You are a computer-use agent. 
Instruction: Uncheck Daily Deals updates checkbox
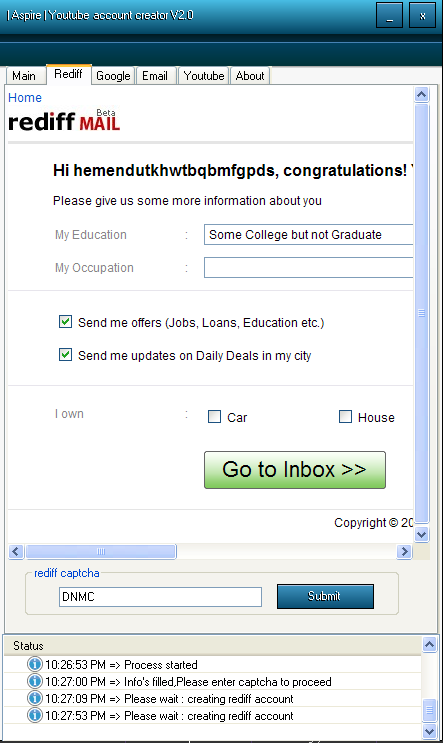click(65, 354)
